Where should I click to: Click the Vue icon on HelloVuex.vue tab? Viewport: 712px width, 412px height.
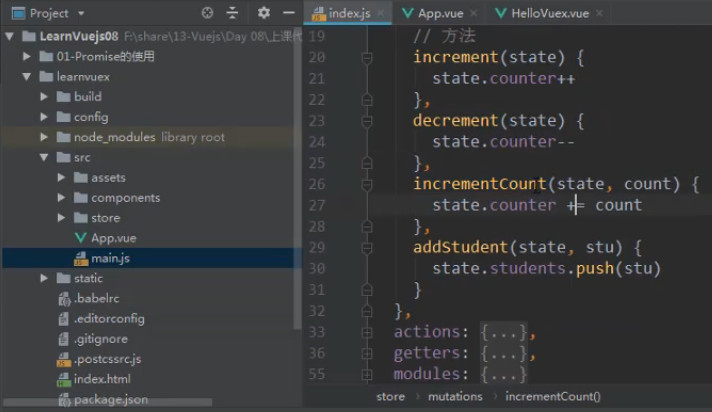[x=501, y=13]
